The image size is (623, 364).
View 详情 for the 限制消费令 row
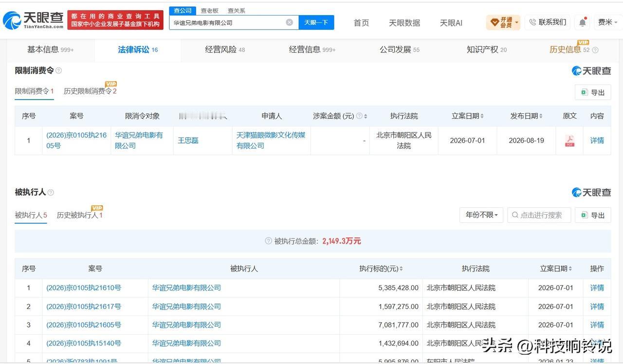[597, 141]
